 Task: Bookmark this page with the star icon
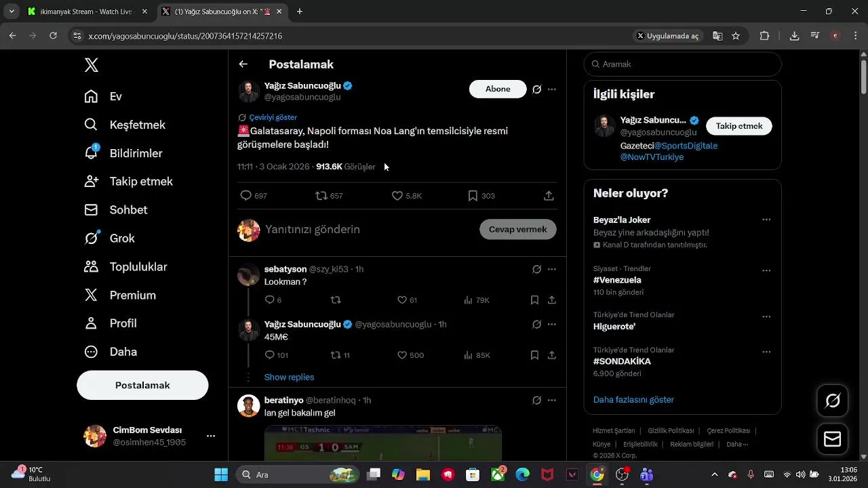click(736, 36)
